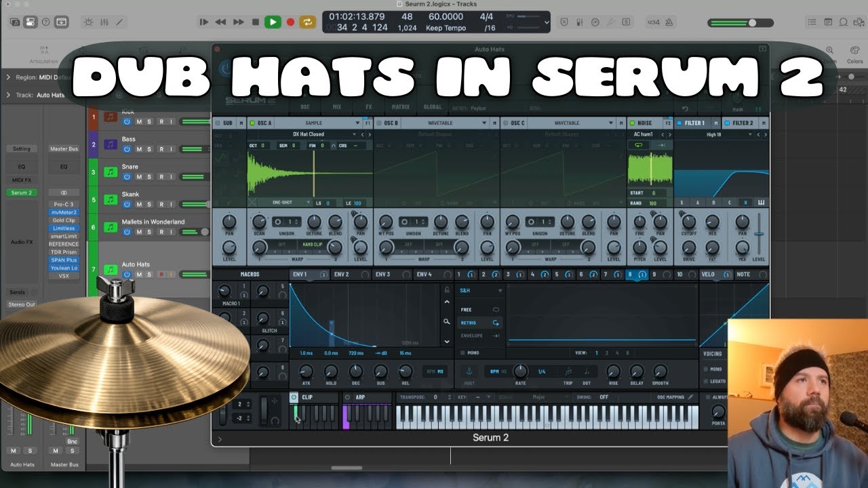The height and width of the screenshot is (488, 868).
Task: Expand the Region MIDI Defaults disclosure triangle
Action: click(x=8, y=77)
